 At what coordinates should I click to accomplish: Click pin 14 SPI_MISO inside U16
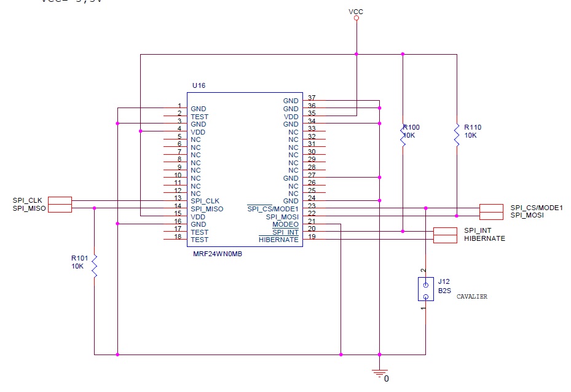click(x=207, y=210)
